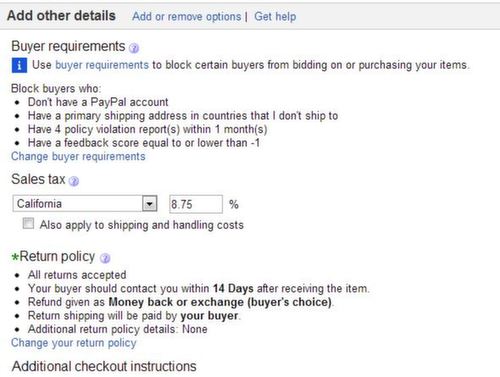This screenshot has height=377, width=500.
Task: Click Change buyer requirements link
Action: point(78,156)
